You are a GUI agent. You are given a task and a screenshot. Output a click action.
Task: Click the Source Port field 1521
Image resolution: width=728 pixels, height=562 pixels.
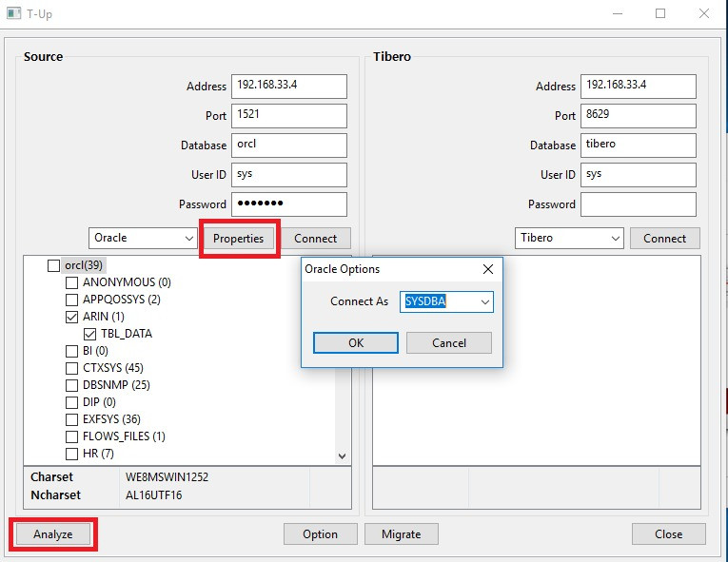(289, 116)
